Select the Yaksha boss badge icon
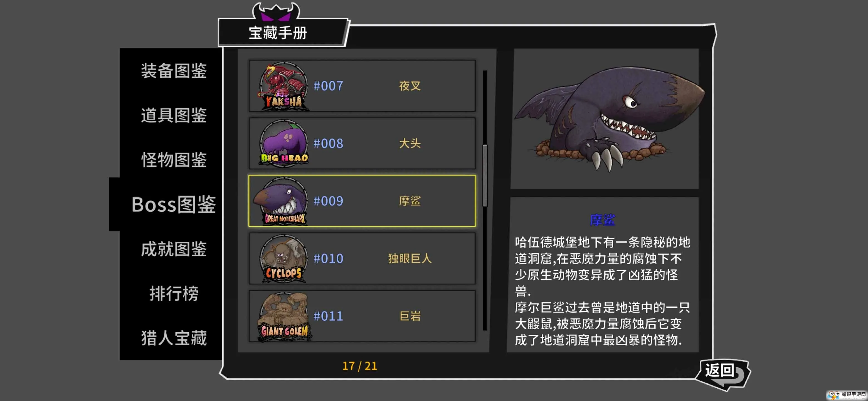Screen dimensions: 868x401 click(283, 86)
